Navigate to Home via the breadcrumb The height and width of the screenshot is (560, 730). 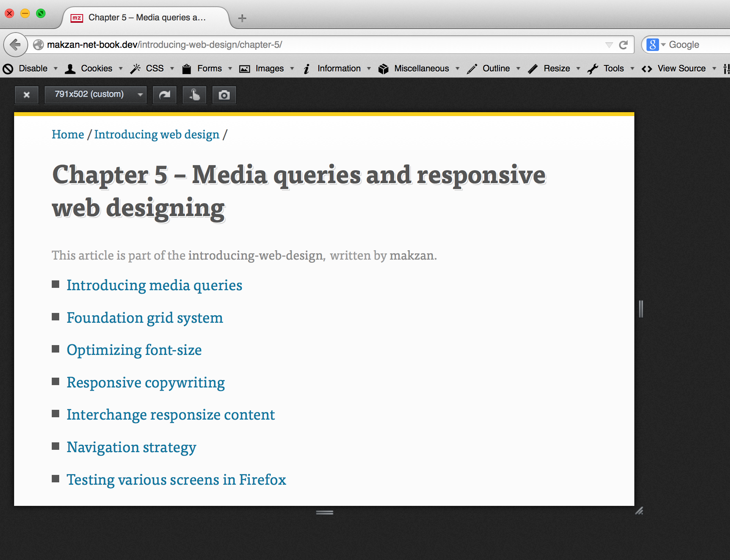[67, 134]
